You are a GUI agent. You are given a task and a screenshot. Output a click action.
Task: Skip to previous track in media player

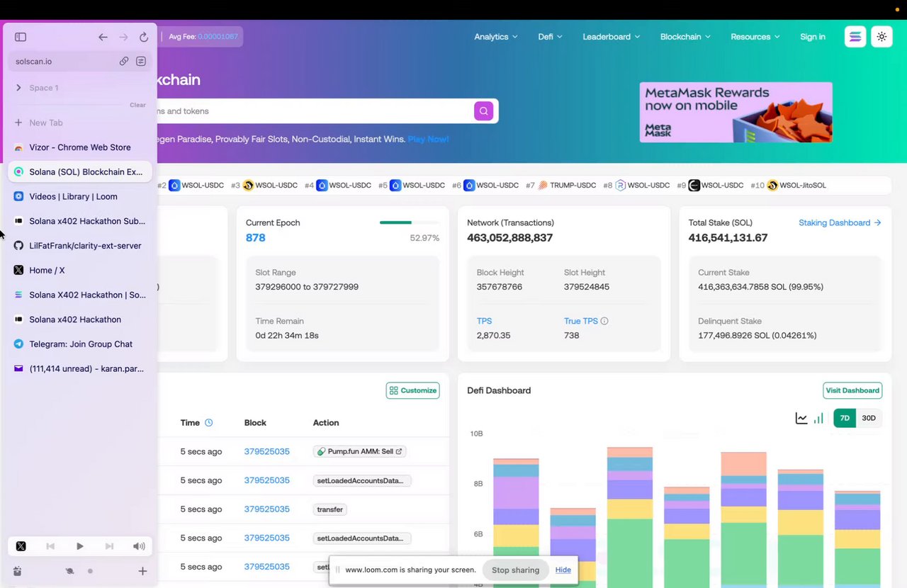coord(50,546)
